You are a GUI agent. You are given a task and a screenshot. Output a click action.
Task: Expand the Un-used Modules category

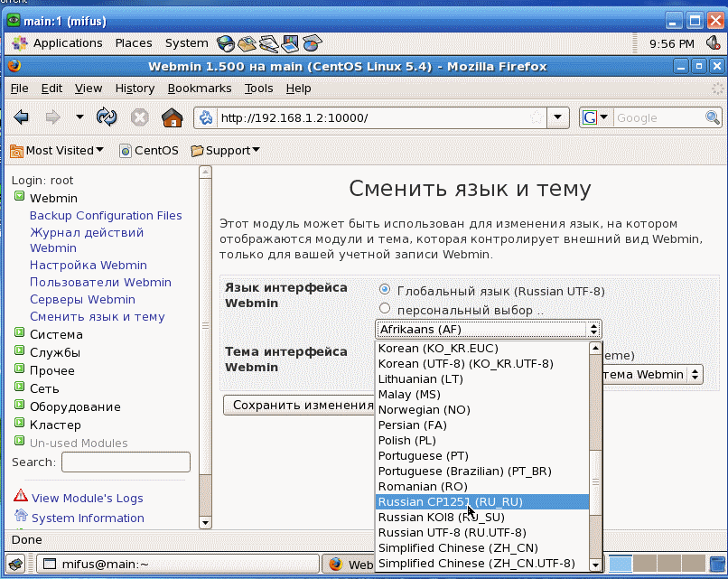click(x=20, y=441)
